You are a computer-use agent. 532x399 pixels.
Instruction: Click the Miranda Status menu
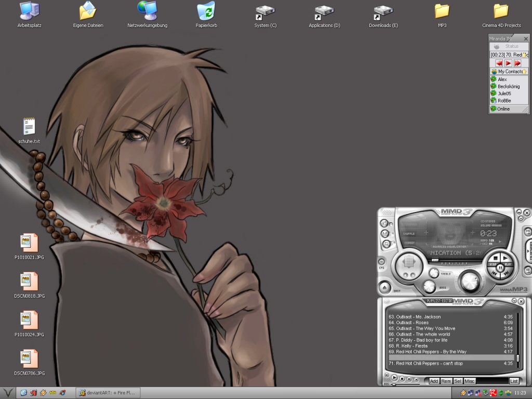tap(509, 46)
